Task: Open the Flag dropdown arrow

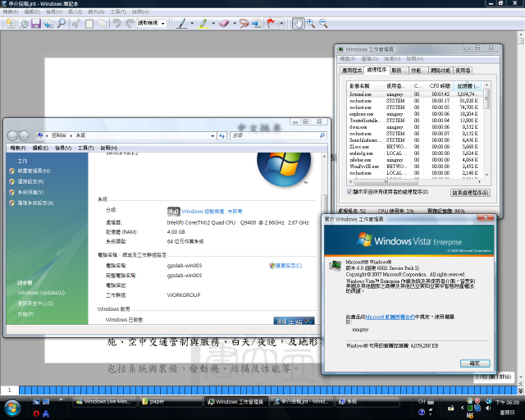Action: coord(281,24)
